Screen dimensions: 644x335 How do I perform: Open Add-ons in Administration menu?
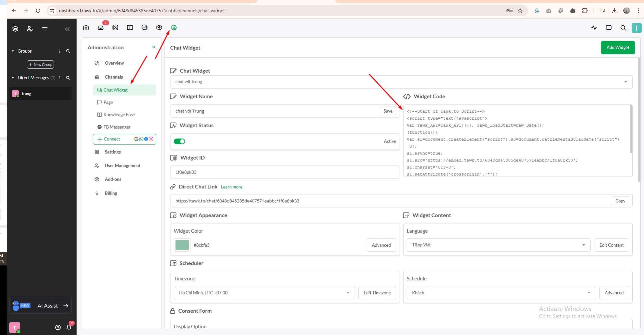point(113,179)
